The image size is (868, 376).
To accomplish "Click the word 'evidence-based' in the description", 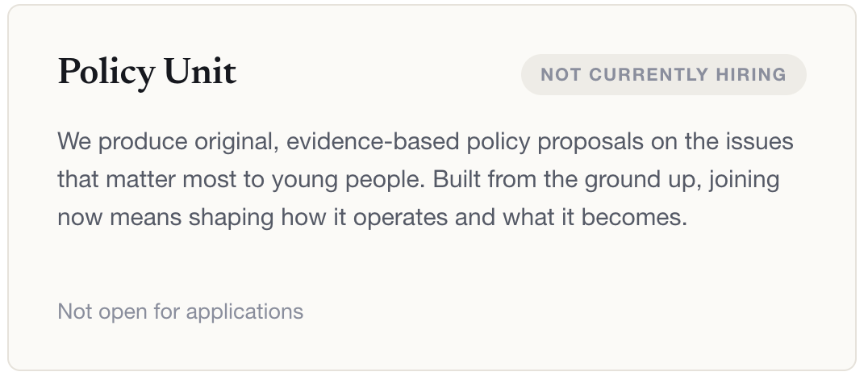I will click(x=373, y=142).
